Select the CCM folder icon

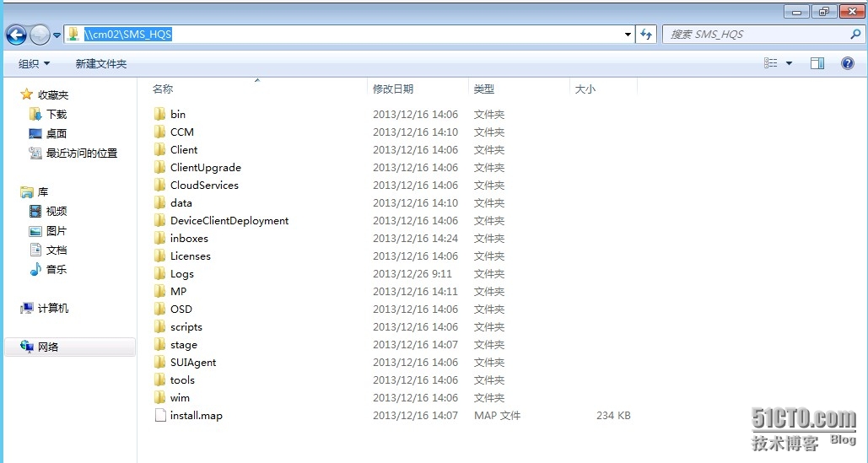tap(159, 132)
